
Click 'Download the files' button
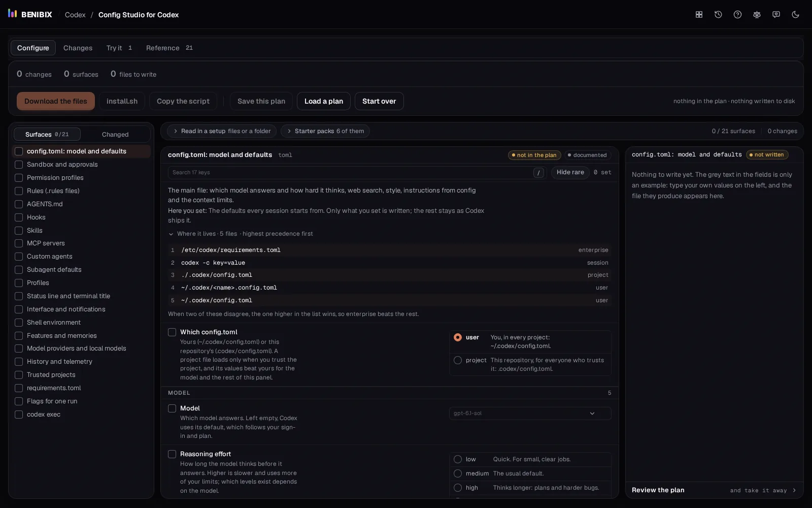pyautogui.click(x=56, y=101)
